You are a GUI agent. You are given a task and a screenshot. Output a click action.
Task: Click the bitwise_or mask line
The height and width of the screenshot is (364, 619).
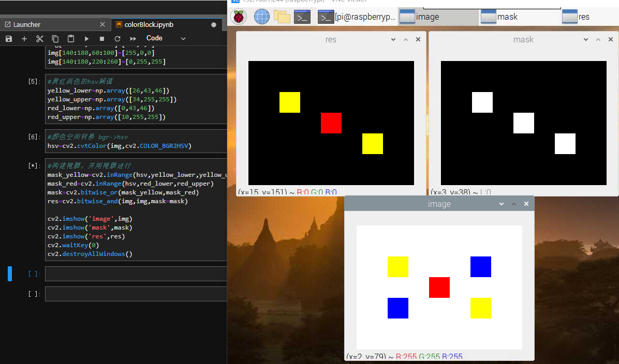point(123,192)
